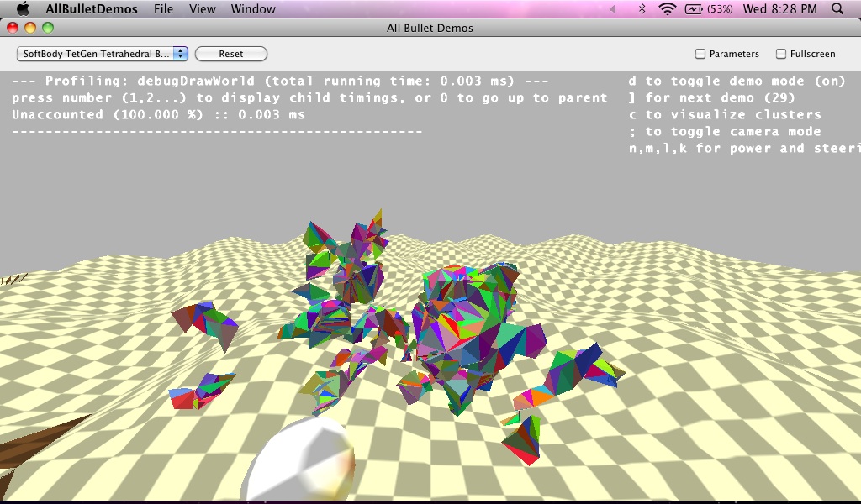Open the Wi-Fi status menu
Screen dimensions: 861x504
coord(667,8)
